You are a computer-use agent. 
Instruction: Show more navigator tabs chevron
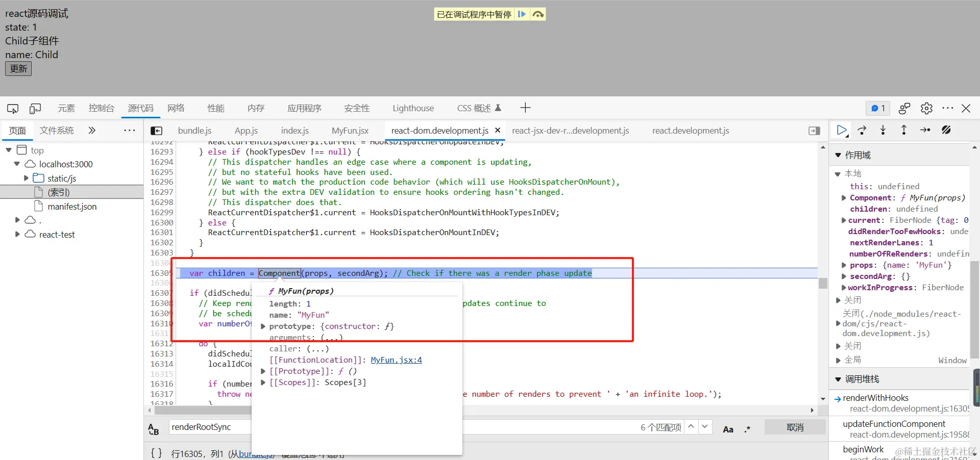click(x=92, y=131)
